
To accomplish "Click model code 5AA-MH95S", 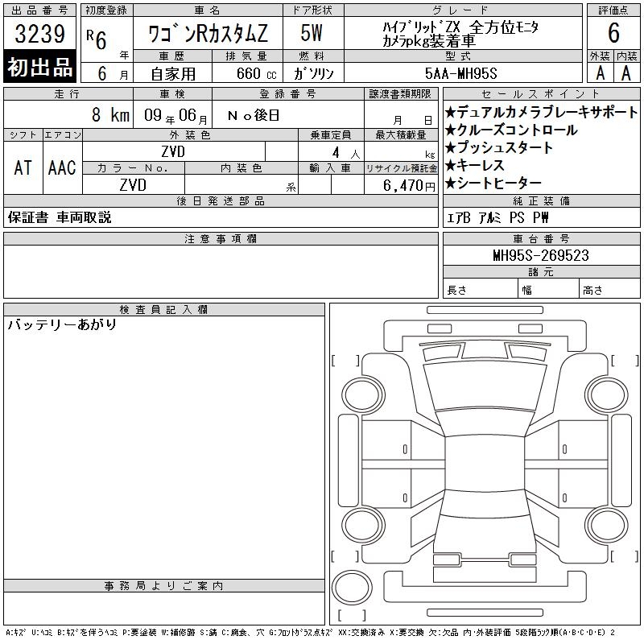I will coord(461,73).
